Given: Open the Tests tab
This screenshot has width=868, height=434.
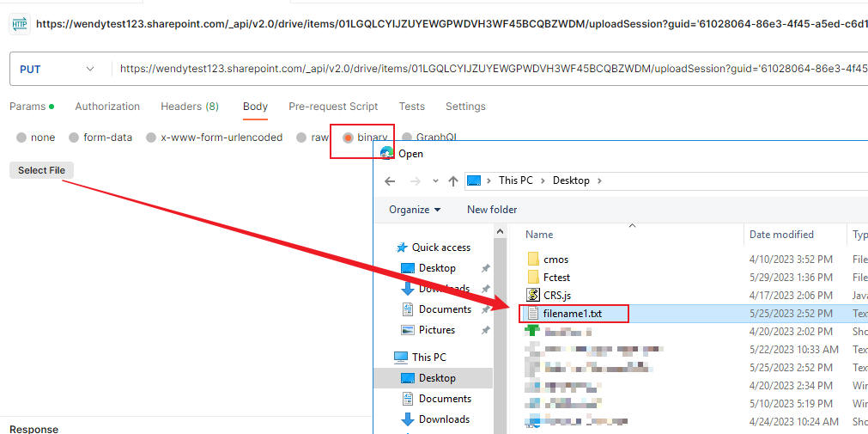Looking at the screenshot, I should tap(412, 107).
